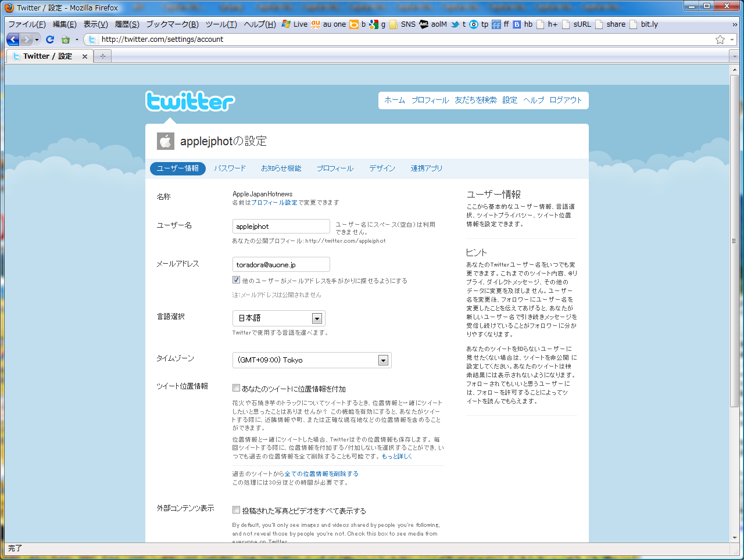Click the Apple avatar next to applejphot

166,141
